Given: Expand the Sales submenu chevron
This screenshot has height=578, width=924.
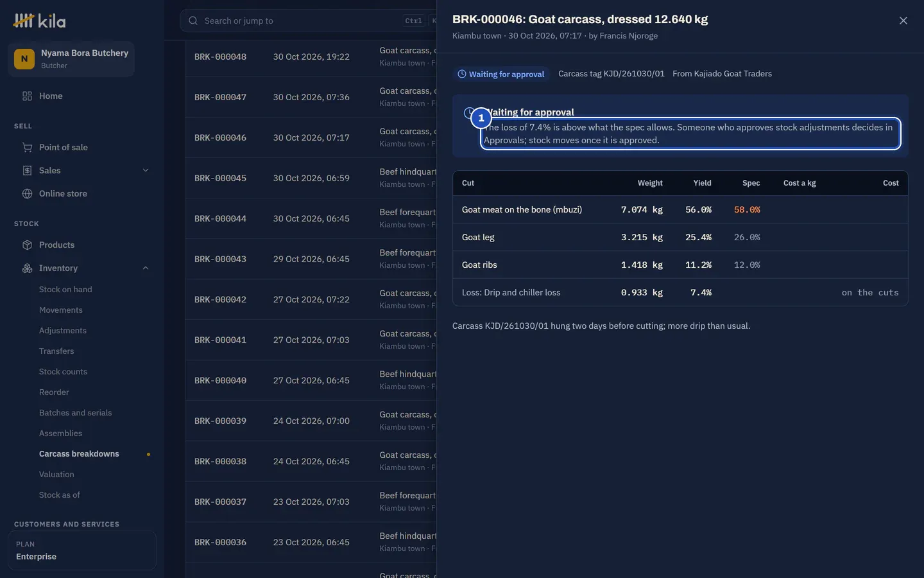Looking at the screenshot, I should click(x=146, y=170).
